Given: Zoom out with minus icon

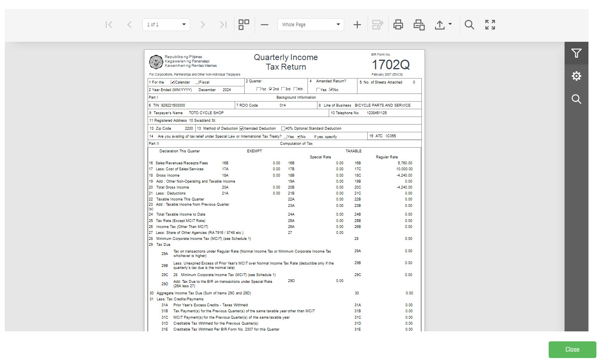Looking at the screenshot, I should click(x=265, y=25).
